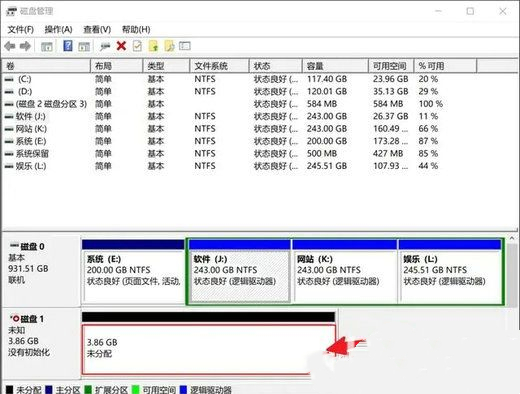Click the red X delete toolbar icon
520x394 pixels.
tap(121, 46)
